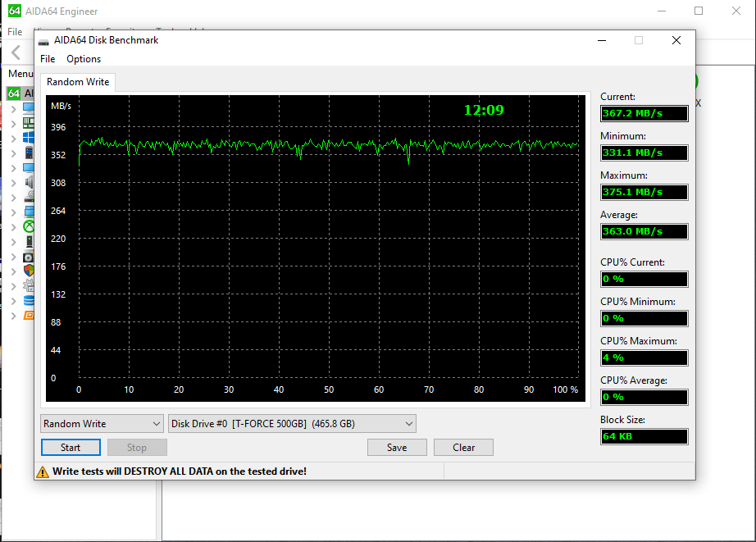Select the Random Write tab
756x542 pixels.
[x=78, y=82]
